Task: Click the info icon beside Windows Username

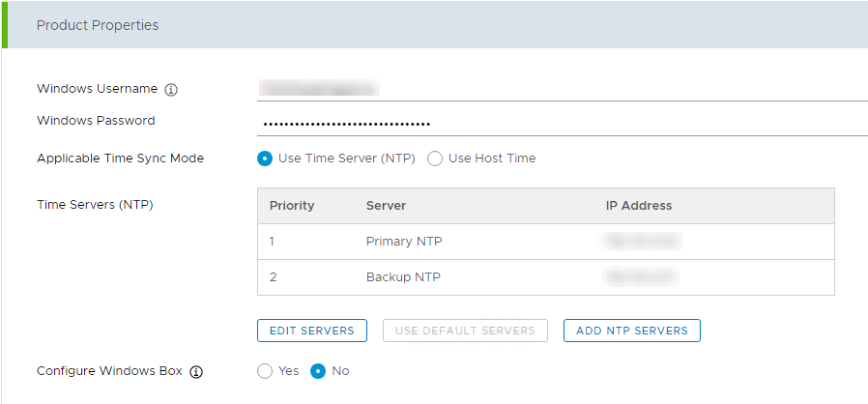Action: [x=171, y=90]
